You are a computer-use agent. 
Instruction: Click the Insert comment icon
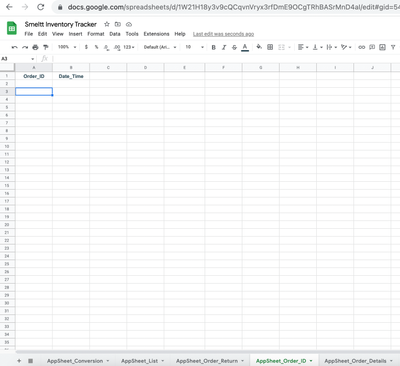click(x=372, y=47)
